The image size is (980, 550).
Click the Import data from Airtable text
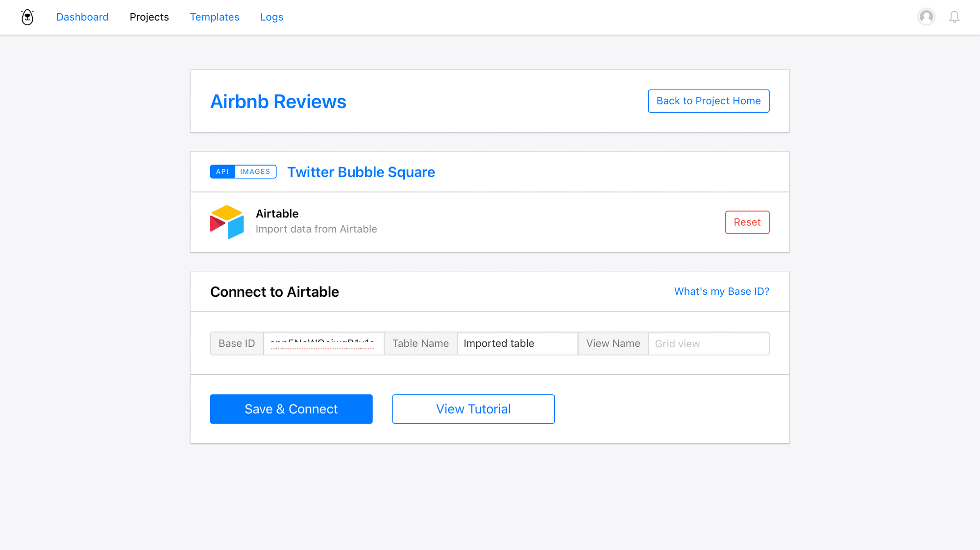[x=316, y=229]
